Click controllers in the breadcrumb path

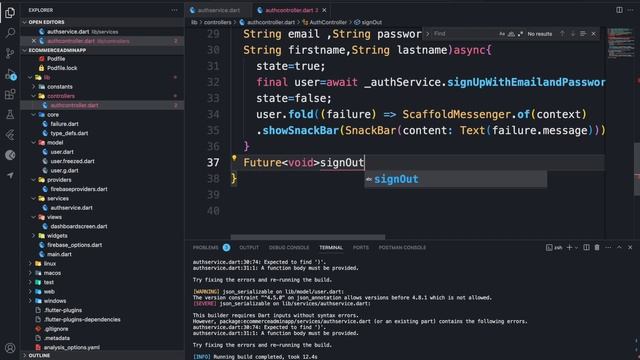tap(218, 22)
